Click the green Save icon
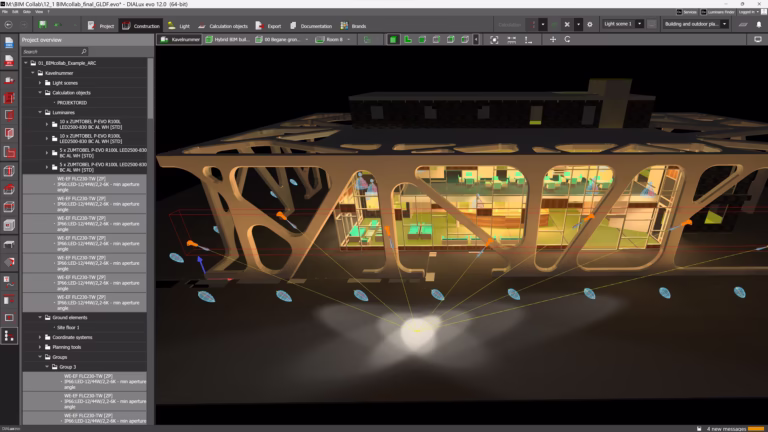The height and width of the screenshot is (432, 768). (x=43, y=24)
